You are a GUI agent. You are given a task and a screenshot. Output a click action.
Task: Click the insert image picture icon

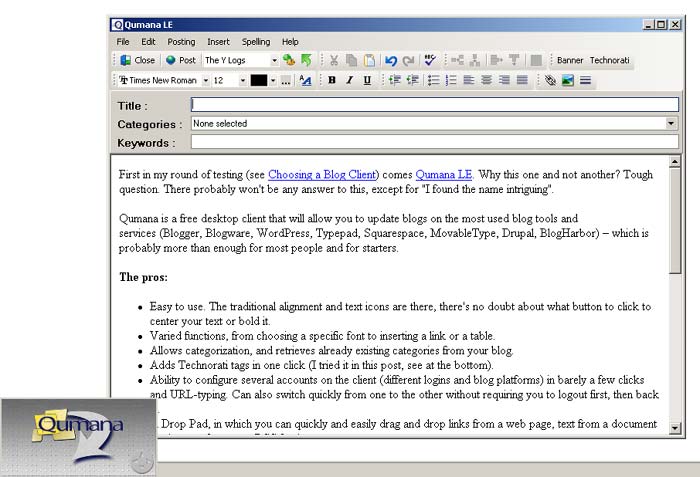[x=568, y=80]
